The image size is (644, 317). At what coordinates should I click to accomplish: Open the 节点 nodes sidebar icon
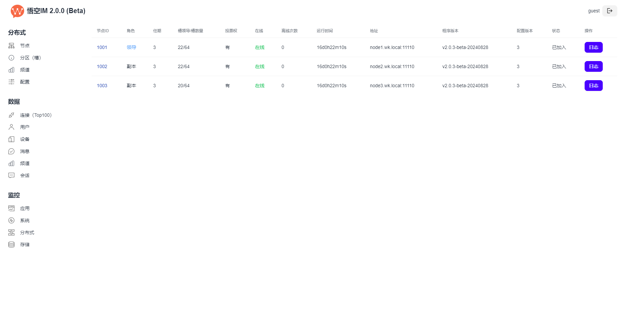(x=11, y=46)
